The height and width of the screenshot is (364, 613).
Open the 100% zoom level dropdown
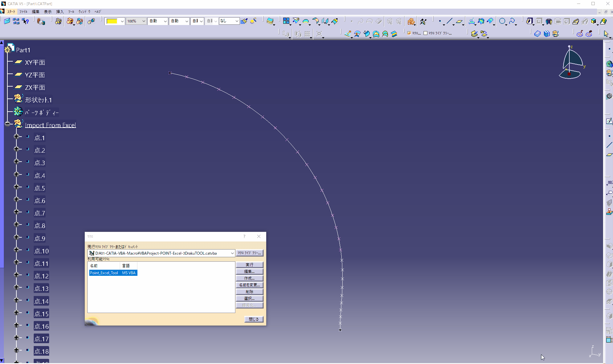click(144, 21)
